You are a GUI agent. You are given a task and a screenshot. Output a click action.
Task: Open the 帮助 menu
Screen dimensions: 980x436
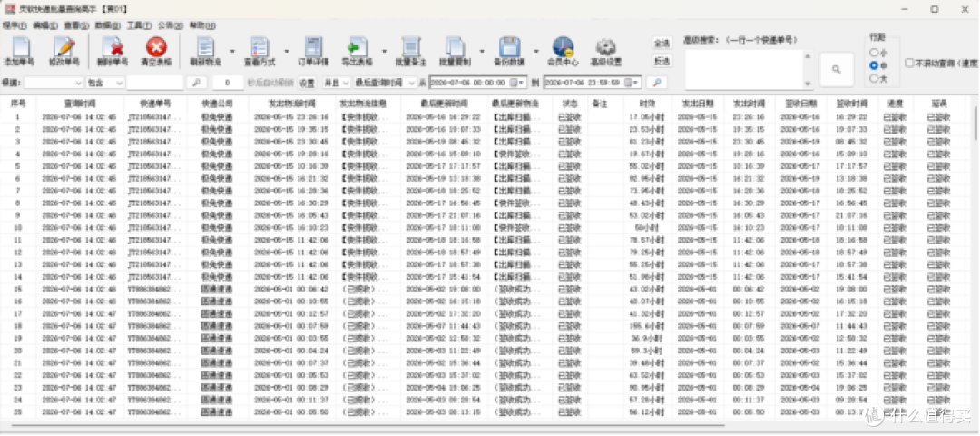pyautogui.click(x=201, y=25)
